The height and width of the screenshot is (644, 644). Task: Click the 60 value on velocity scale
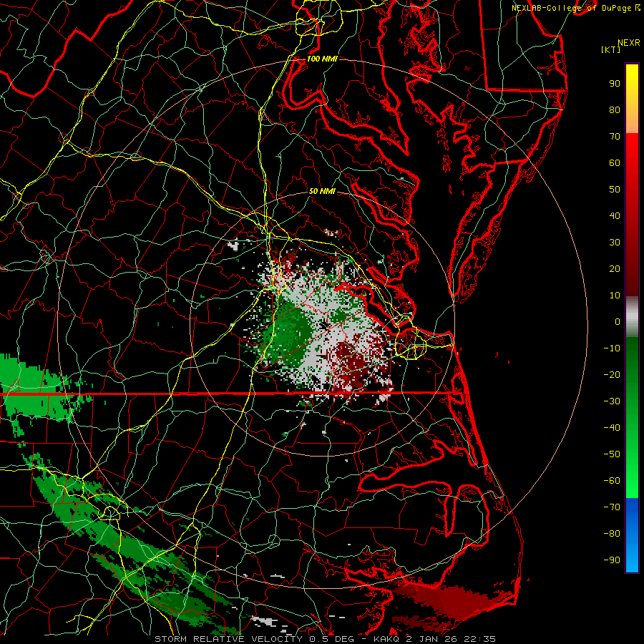[615, 162]
